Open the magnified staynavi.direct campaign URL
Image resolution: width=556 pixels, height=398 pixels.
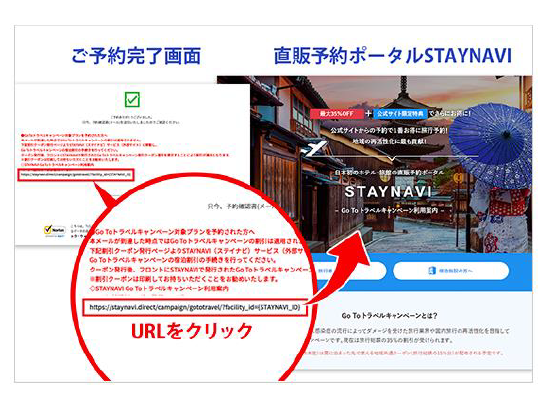[x=195, y=307]
